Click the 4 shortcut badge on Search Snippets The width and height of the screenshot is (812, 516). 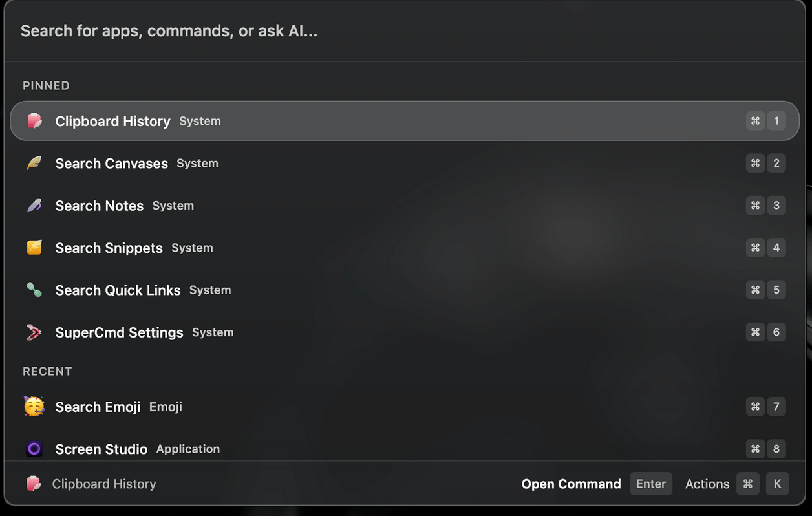tap(776, 248)
